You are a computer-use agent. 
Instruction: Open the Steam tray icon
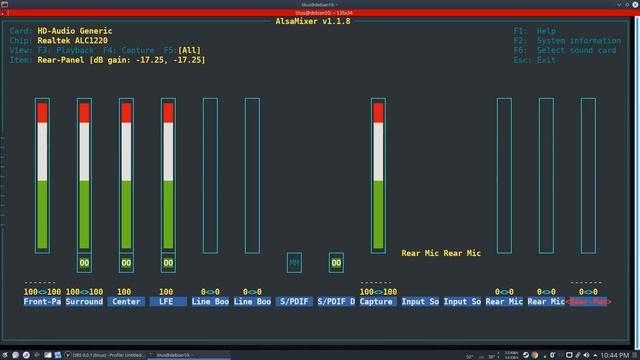526,355
